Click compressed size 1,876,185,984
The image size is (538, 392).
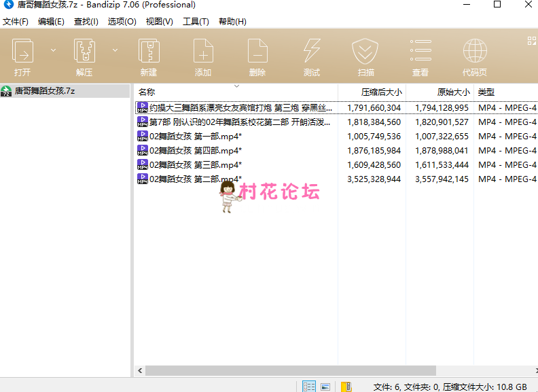pos(374,151)
